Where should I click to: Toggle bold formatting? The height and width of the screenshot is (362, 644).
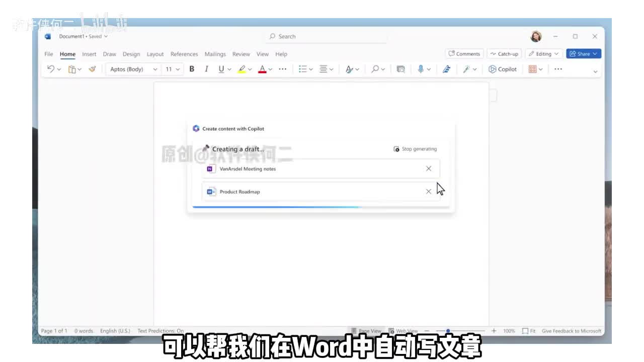click(x=192, y=69)
